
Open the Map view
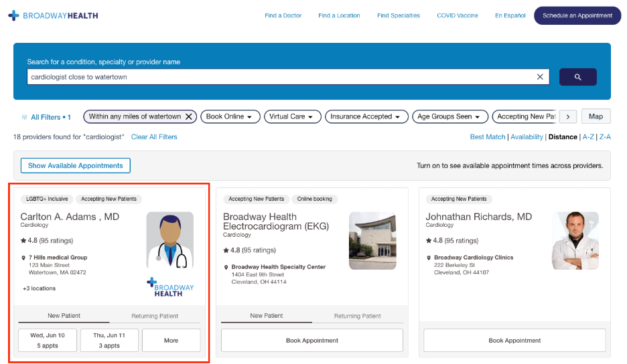[596, 116]
